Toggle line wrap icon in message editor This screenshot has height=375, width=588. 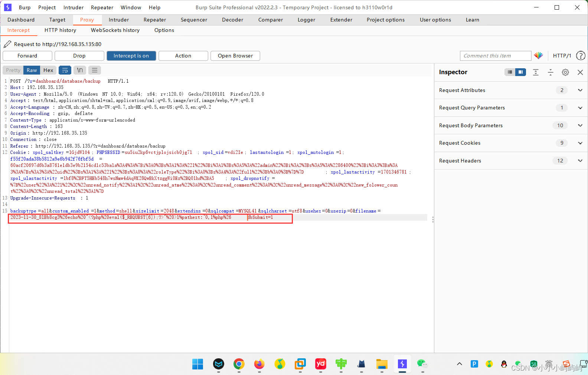pyautogui.click(x=65, y=70)
